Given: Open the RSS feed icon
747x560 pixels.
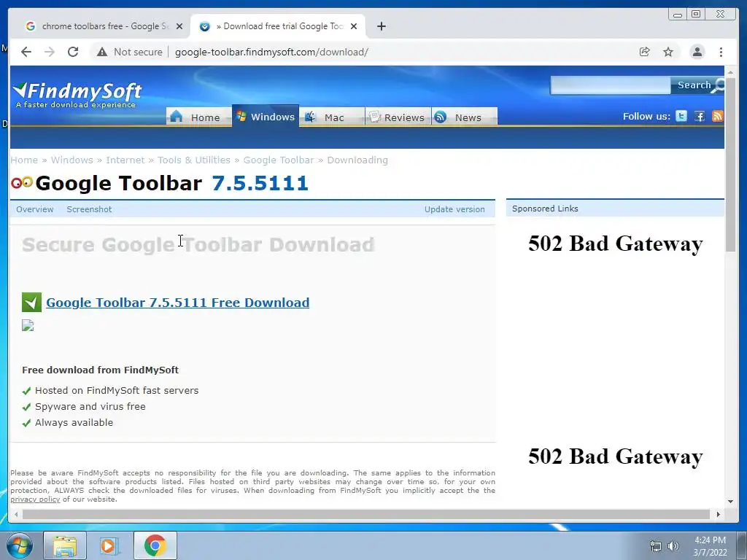Looking at the screenshot, I should [x=718, y=116].
